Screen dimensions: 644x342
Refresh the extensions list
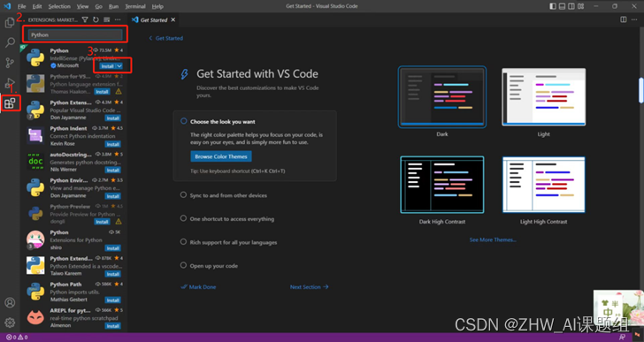click(96, 19)
